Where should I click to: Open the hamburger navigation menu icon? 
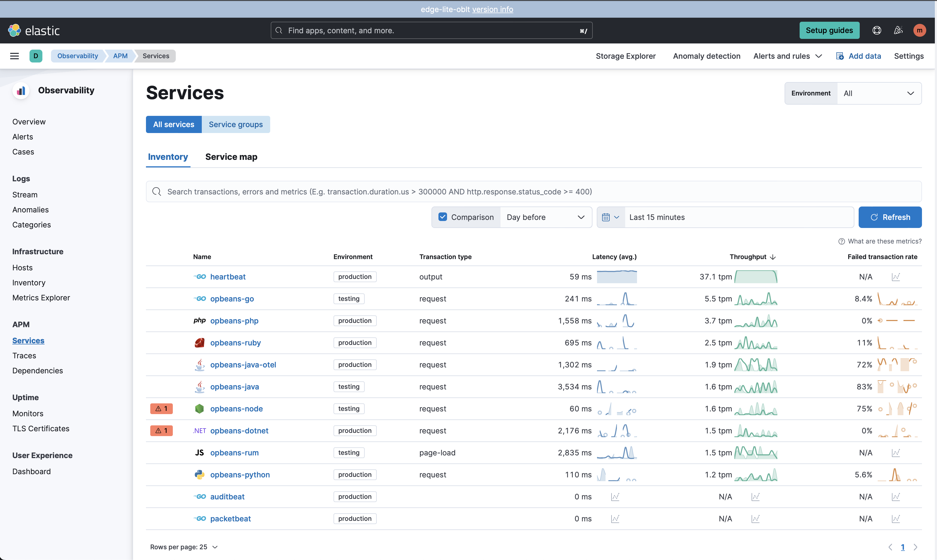(x=15, y=56)
